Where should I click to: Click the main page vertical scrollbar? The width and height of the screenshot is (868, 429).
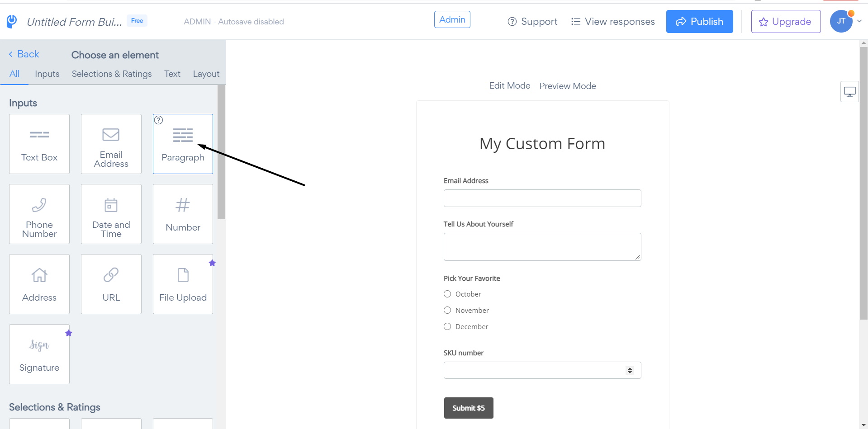(863, 183)
